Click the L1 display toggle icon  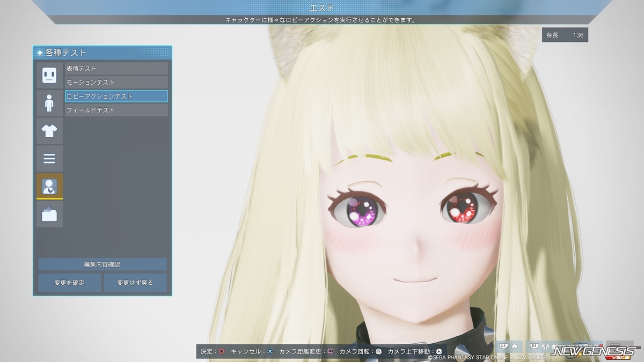508,347
